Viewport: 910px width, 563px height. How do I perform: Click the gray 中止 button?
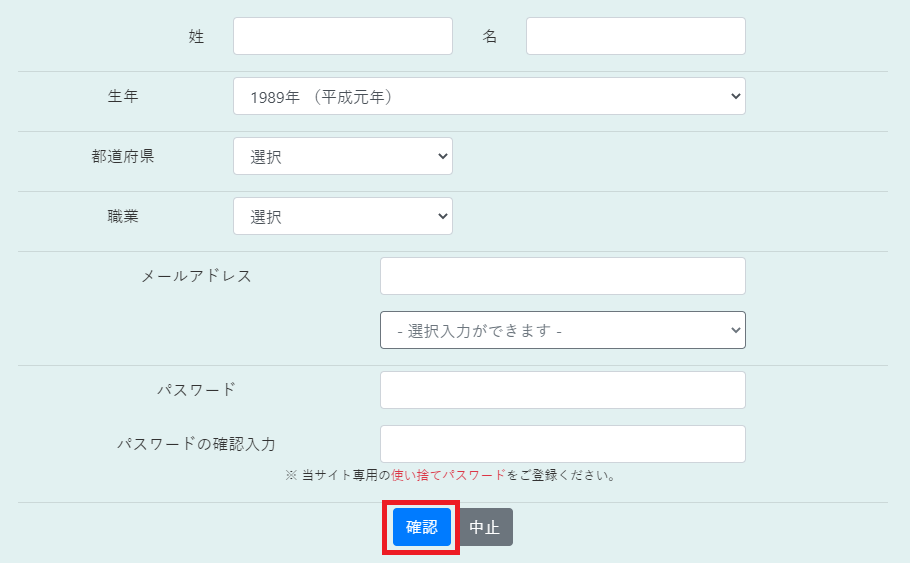(484, 527)
